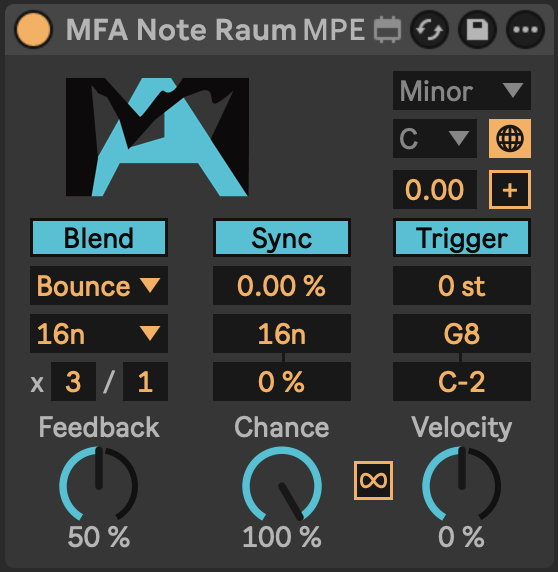Image resolution: width=558 pixels, height=572 pixels.
Task: Click the 0.00 value field beside plus
Action: coord(435,189)
